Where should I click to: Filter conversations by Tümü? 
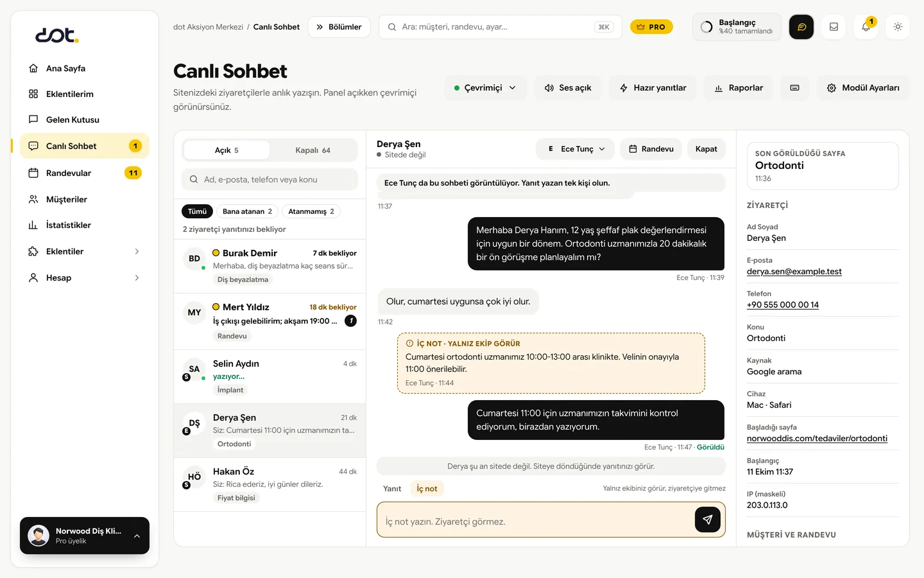197,211
